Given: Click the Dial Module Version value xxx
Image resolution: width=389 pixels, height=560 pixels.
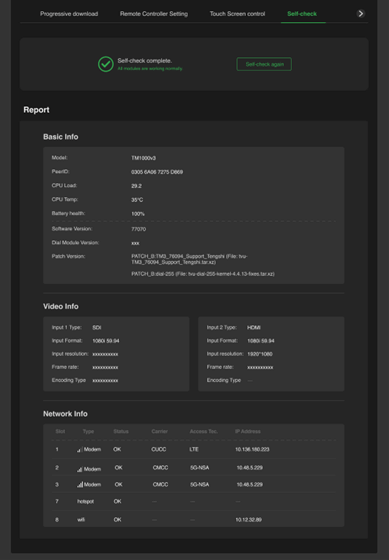Looking at the screenshot, I should pos(135,243).
